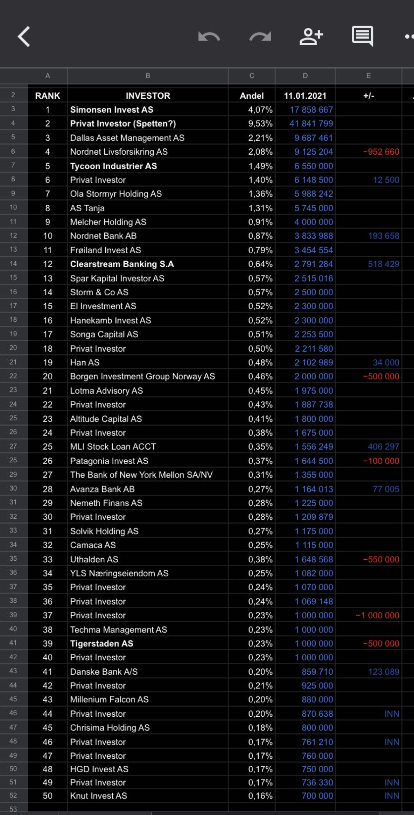Select cell HGD Invest AS

(x=148, y=769)
